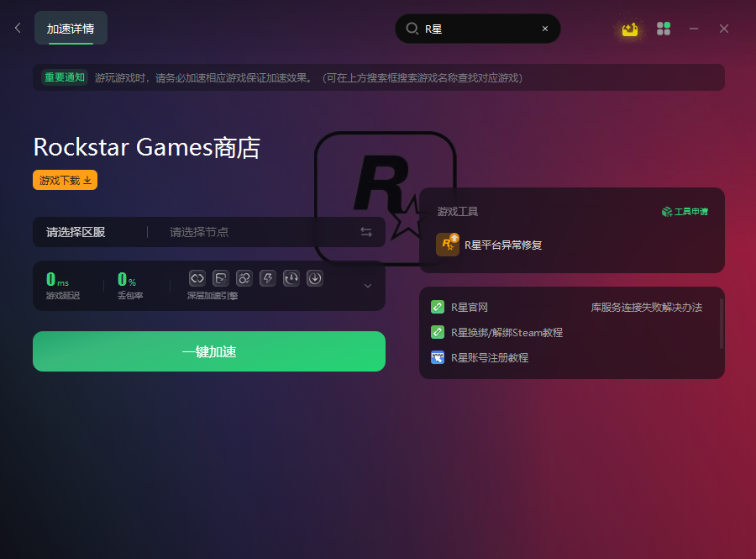This screenshot has height=559, width=756.
Task: Click the 深层加速引擎 label
Action: [213, 296]
